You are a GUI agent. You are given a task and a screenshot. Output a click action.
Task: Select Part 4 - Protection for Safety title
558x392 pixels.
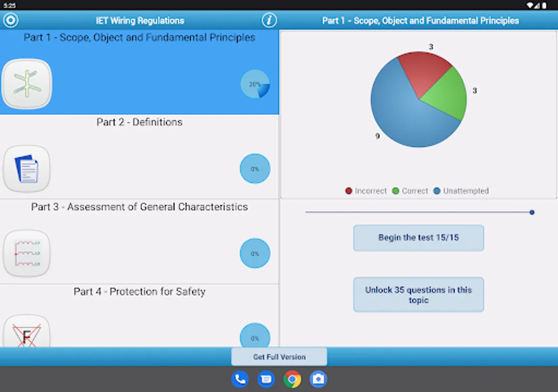coord(139,291)
